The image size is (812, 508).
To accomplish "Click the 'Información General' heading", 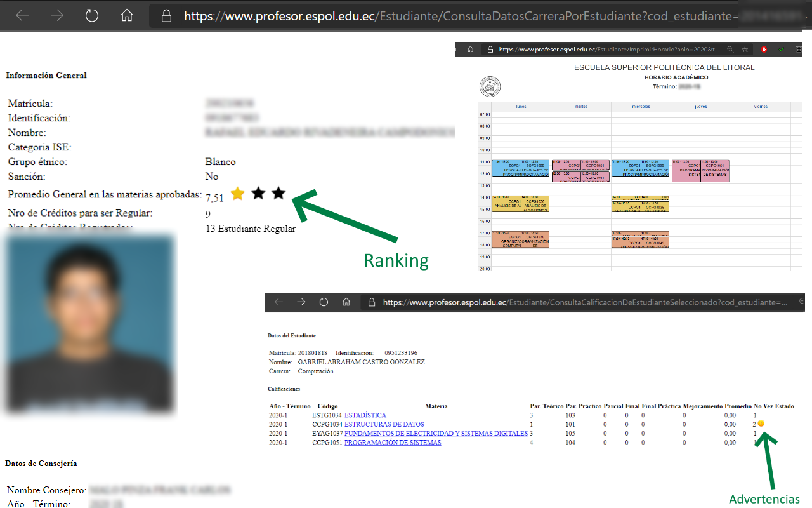I will [46, 76].
